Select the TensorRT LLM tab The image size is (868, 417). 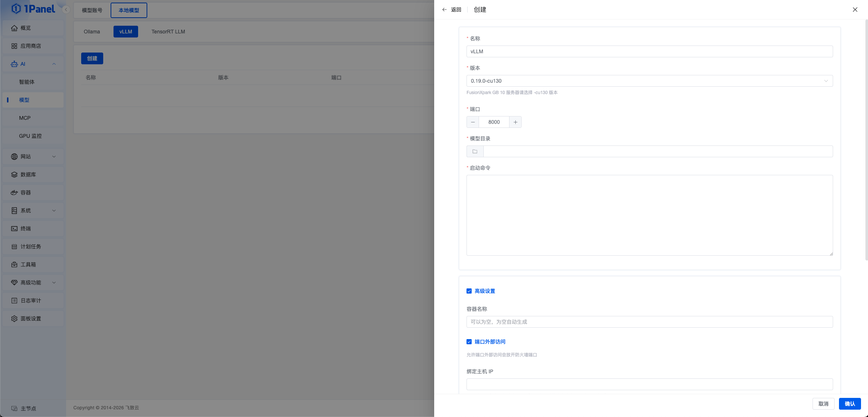(x=168, y=32)
